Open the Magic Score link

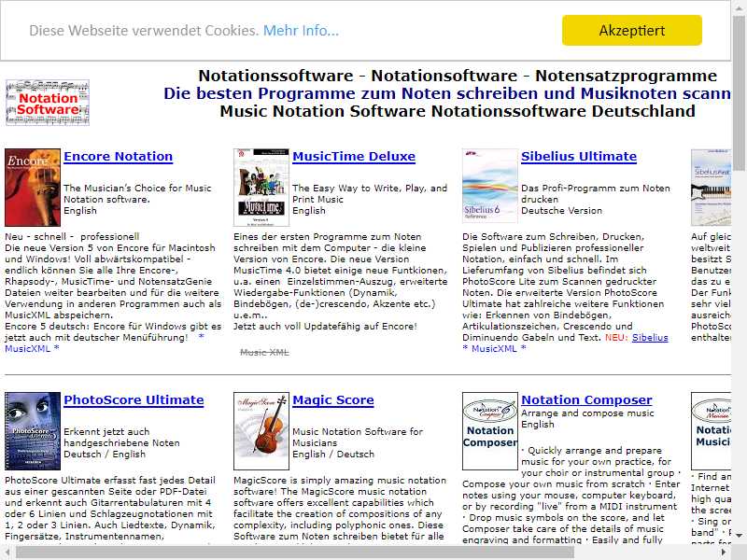(x=333, y=400)
